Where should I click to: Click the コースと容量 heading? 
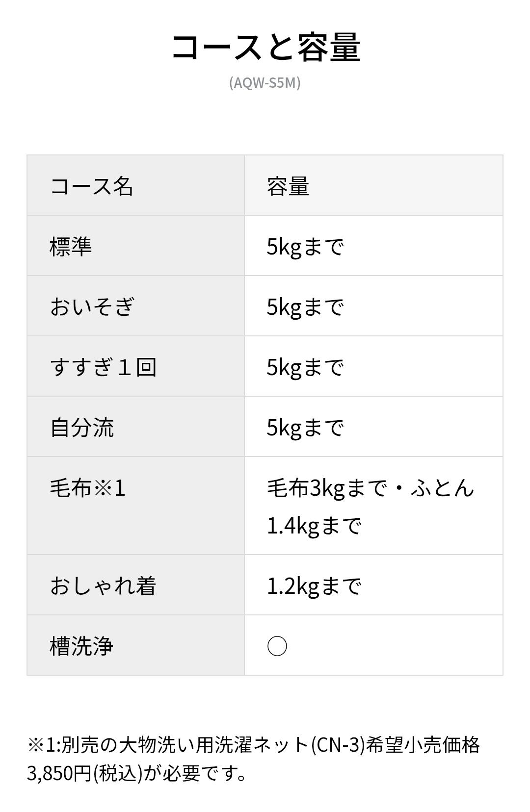(x=265, y=48)
